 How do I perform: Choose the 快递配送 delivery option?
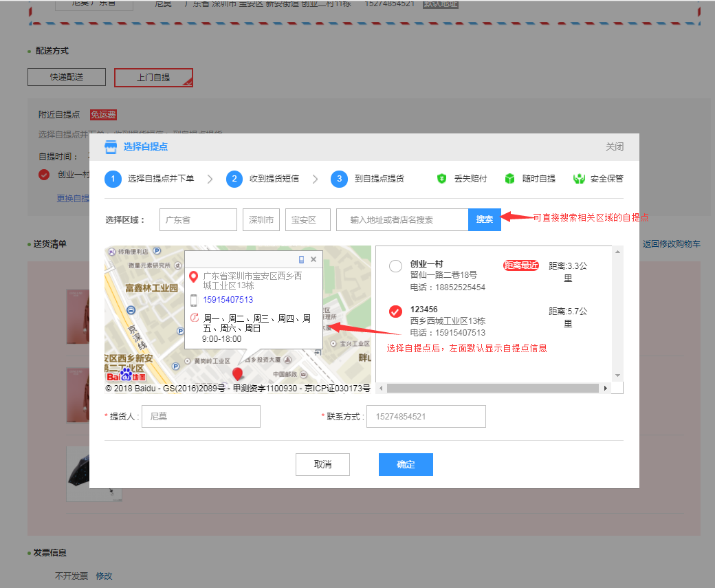click(67, 77)
